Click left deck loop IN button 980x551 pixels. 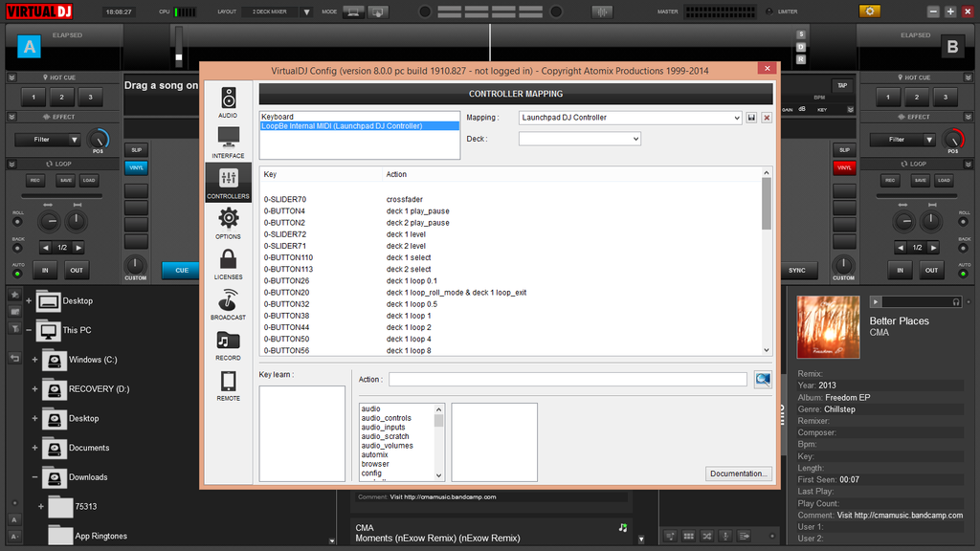pos(45,270)
